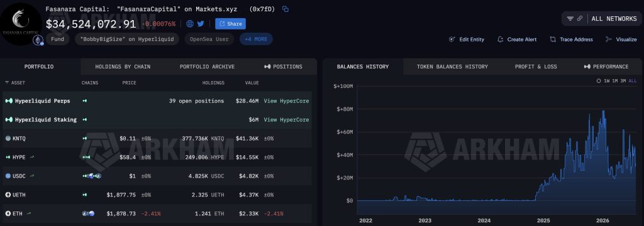This screenshot has height=226, width=644.
Task: Click the trend arrow next to ETH
Action: pos(29,213)
